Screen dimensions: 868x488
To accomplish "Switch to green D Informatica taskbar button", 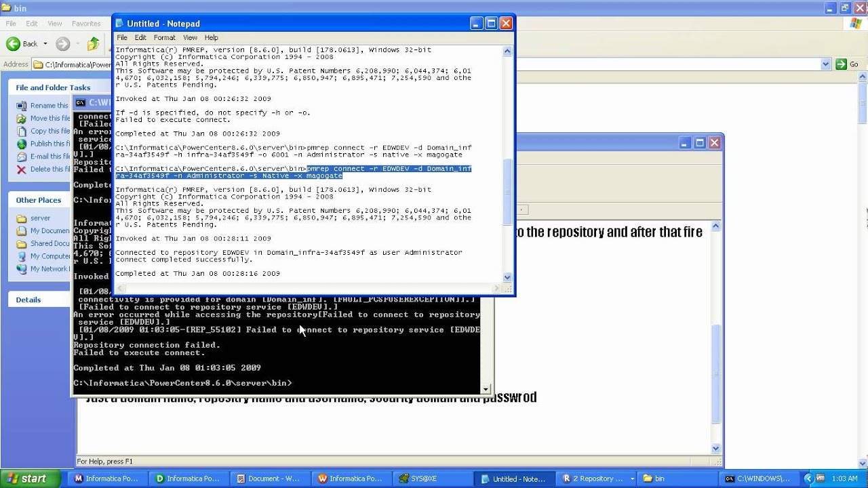I will (188, 479).
